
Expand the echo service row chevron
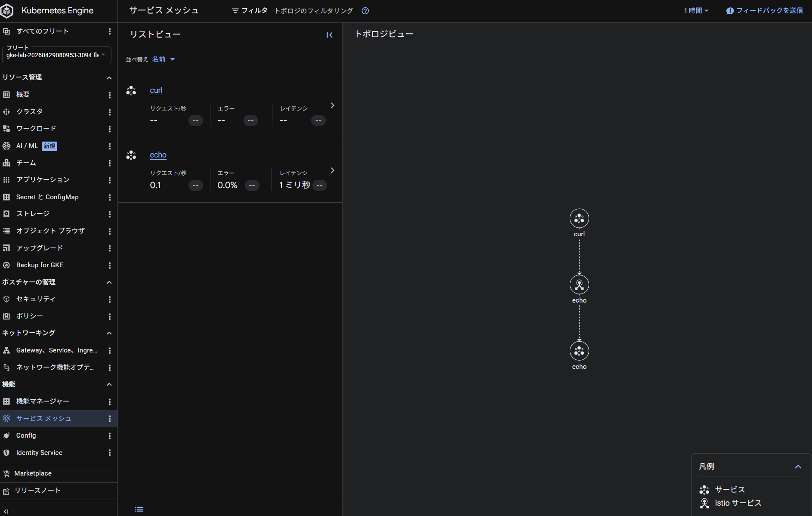point(332,170)
